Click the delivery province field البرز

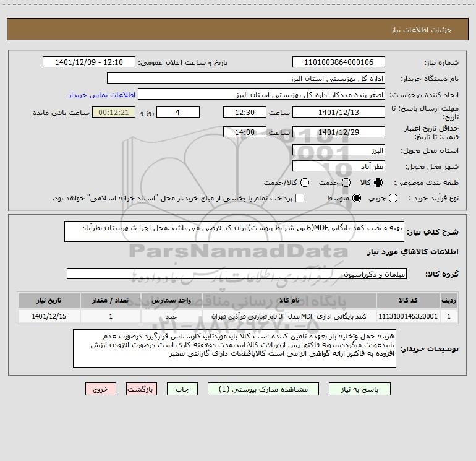[339, 150]
